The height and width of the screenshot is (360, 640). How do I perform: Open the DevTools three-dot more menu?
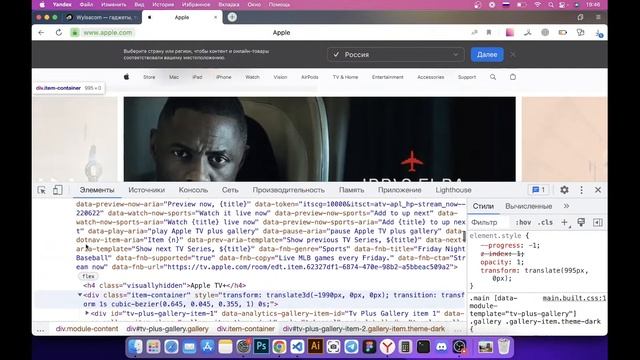click(581, 190)
